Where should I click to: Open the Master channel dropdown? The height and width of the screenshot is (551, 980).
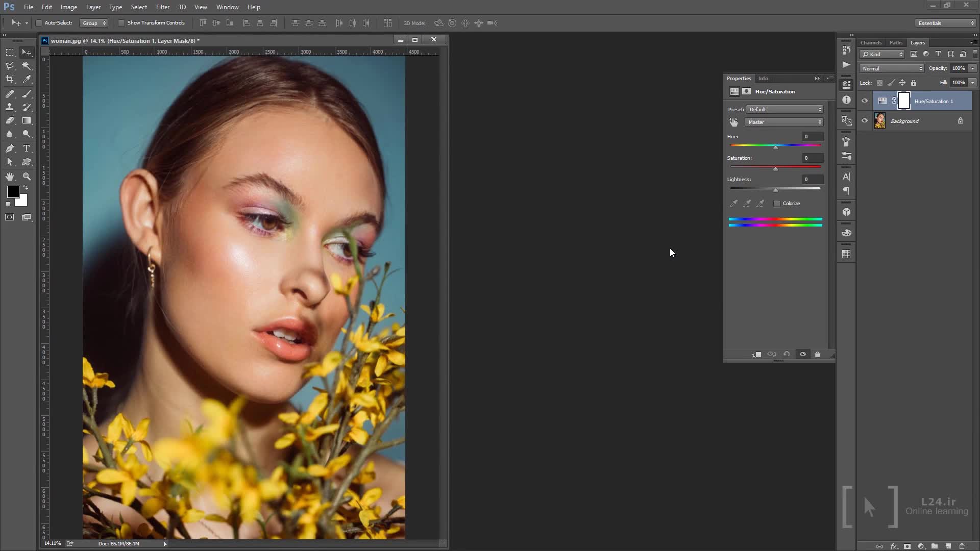[784, 122]
